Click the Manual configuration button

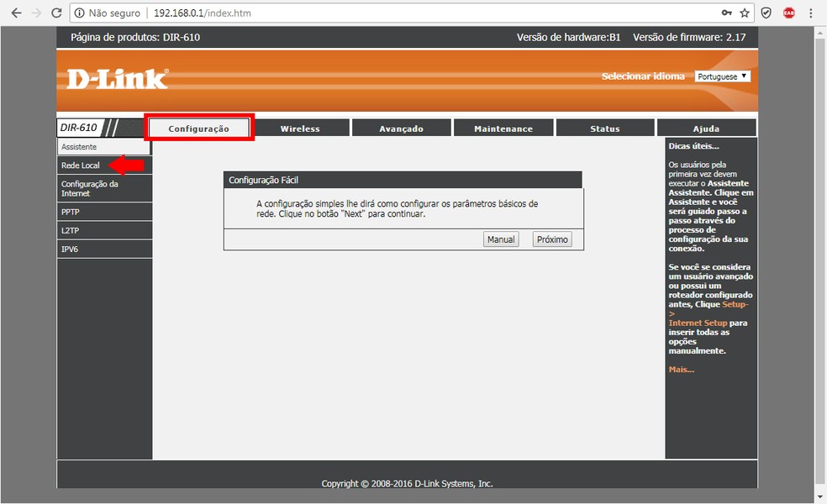point(500,239)
